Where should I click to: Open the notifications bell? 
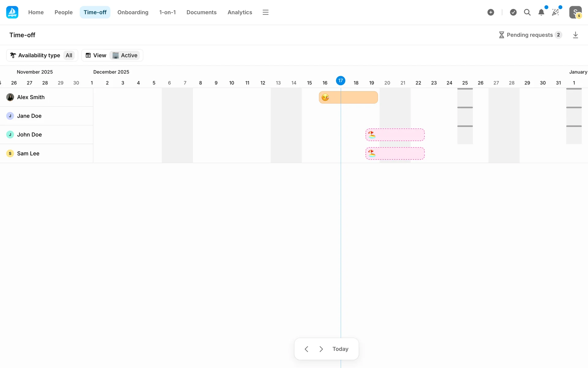pos(541,12)
